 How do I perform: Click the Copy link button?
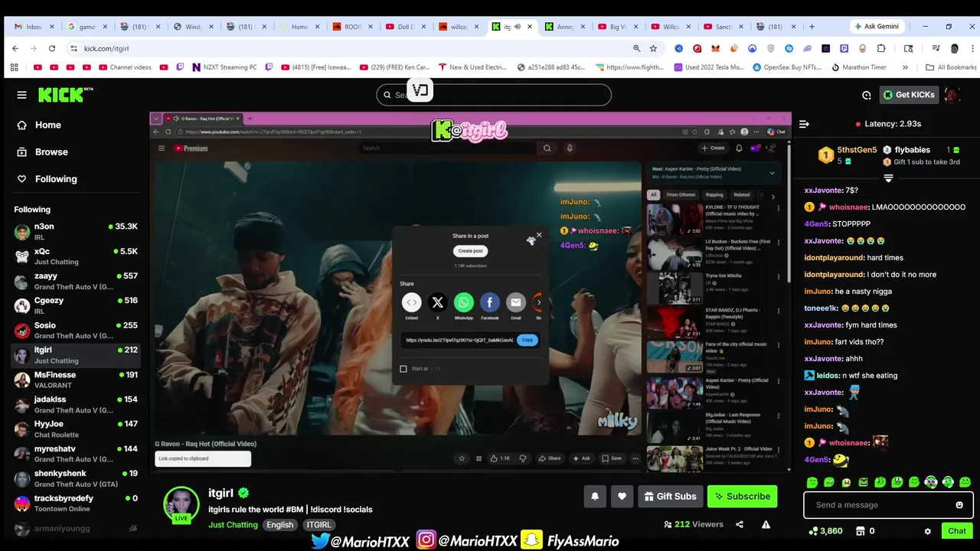click(x=528, y=340)
